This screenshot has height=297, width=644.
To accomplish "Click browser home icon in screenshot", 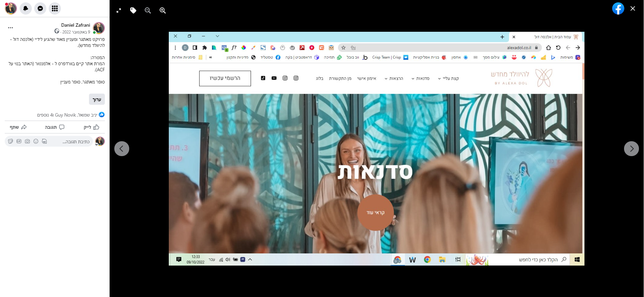I will pyautogui.click(x=549, y=48).
